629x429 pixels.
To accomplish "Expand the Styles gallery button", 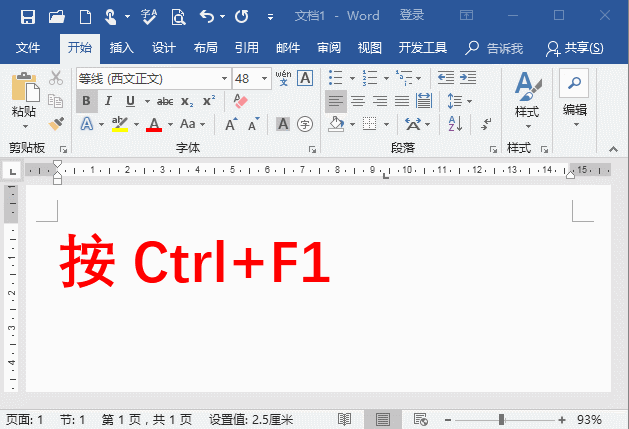I will tap(528, 100).
